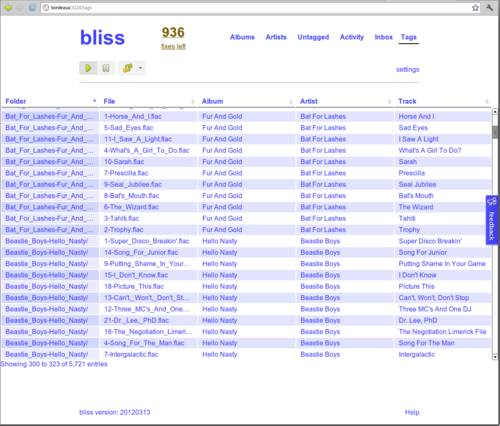Open the Activity tab
500x426 pixels.
coord(352,37)
